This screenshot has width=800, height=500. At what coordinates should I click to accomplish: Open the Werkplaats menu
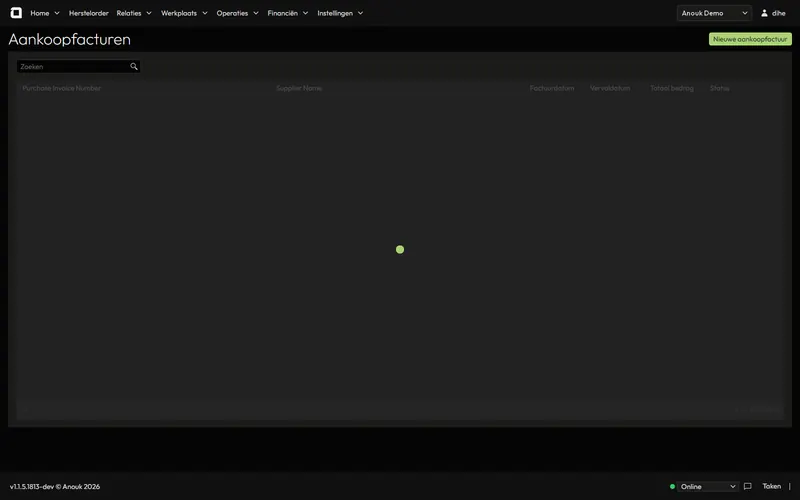pos(179,13)
